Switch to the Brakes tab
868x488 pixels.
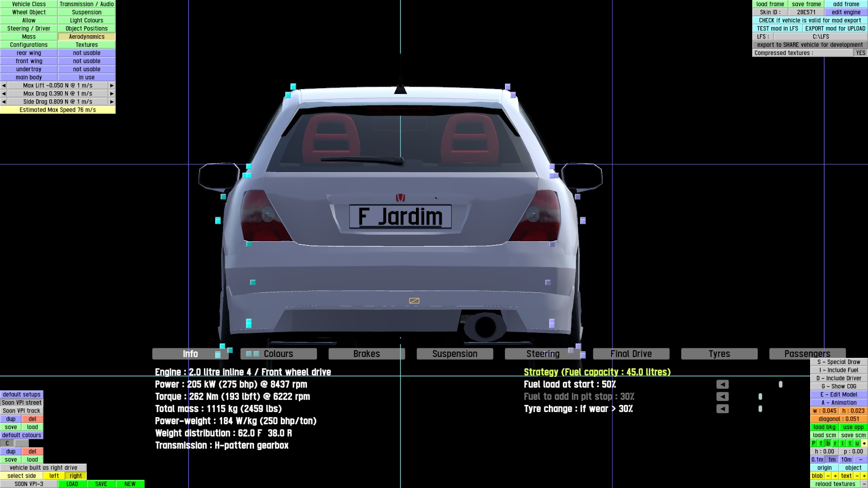click(x=366, y=354)
